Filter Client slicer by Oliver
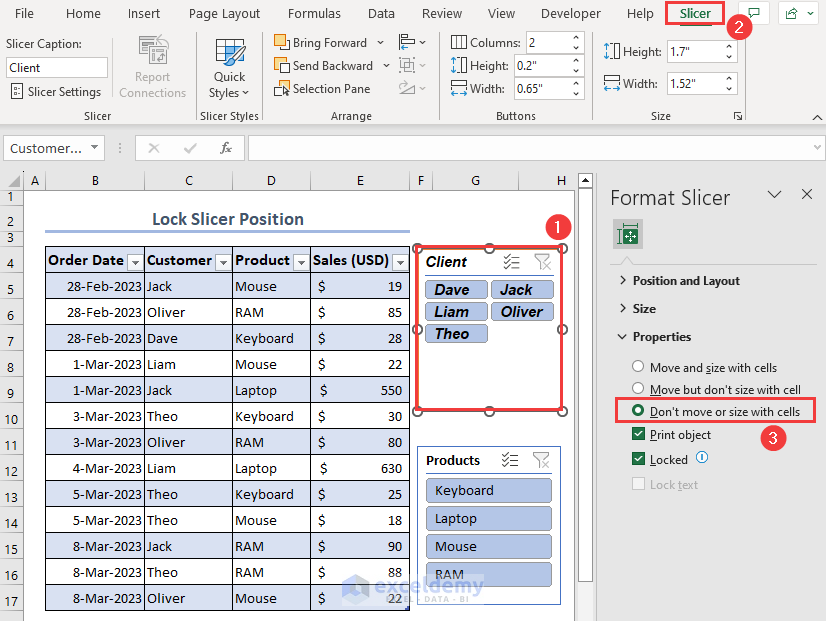 pyautogui.click(x=522, y=312)
